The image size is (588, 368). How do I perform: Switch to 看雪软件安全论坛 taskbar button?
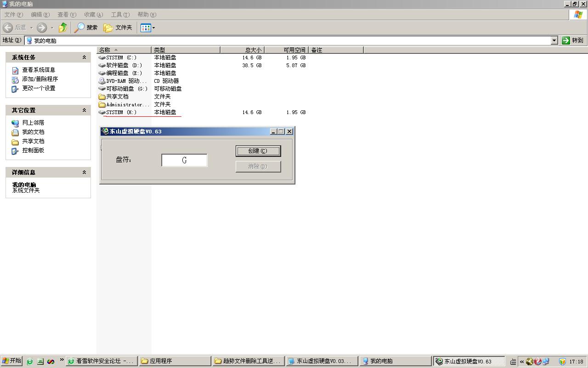102,361
